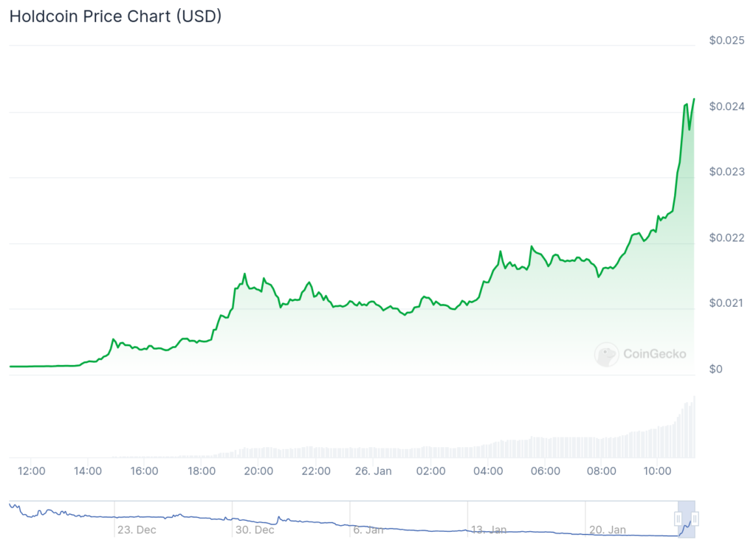This screenshot has width=756, height=551.
Task: Click the 13. Jan date in navigator
Action: pyautogui.click(x=487, y=530)
